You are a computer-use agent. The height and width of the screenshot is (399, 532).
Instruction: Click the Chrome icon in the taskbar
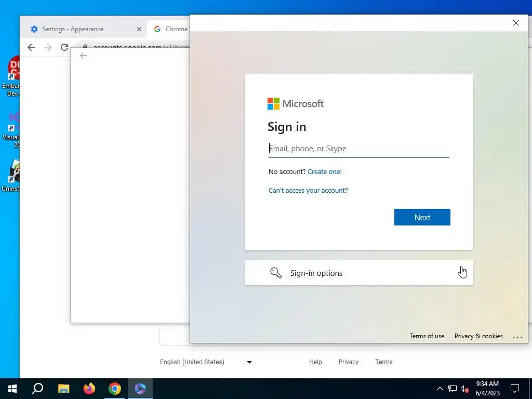(x=115, y=389)
